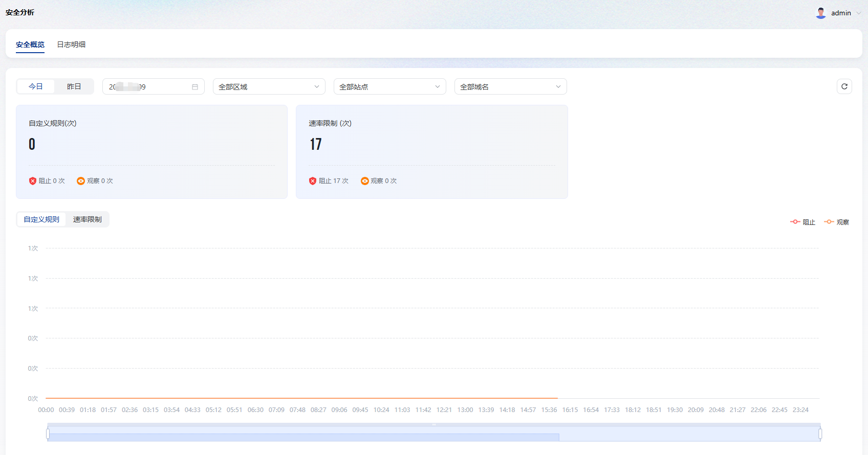This screenshot has width=868, height=455.
Task: Open the 全部区域 dropdown
Action: click(269, 87)
